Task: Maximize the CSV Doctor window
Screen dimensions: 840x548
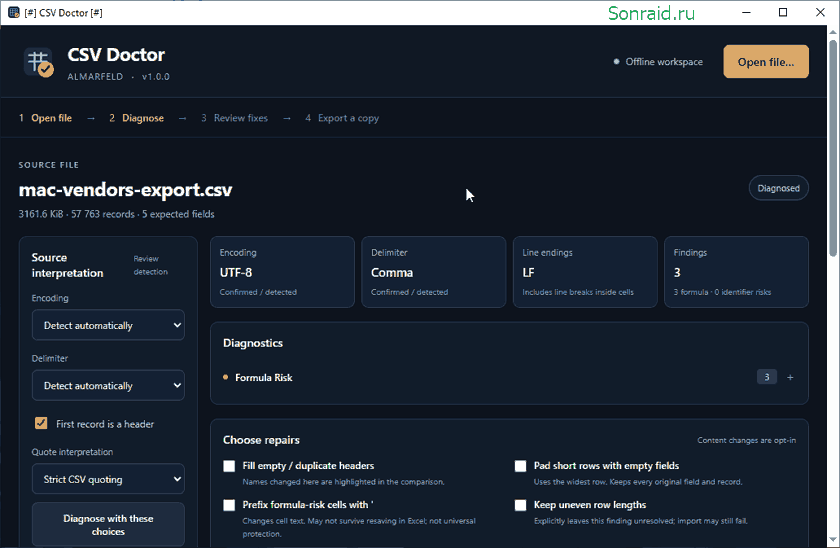Action: pos(783,12)
